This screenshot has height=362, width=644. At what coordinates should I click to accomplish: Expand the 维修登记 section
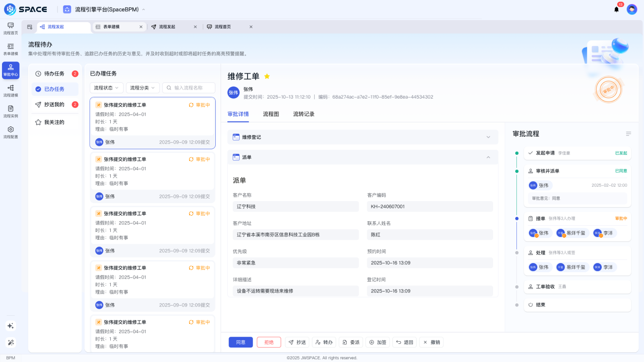point(489,137)
